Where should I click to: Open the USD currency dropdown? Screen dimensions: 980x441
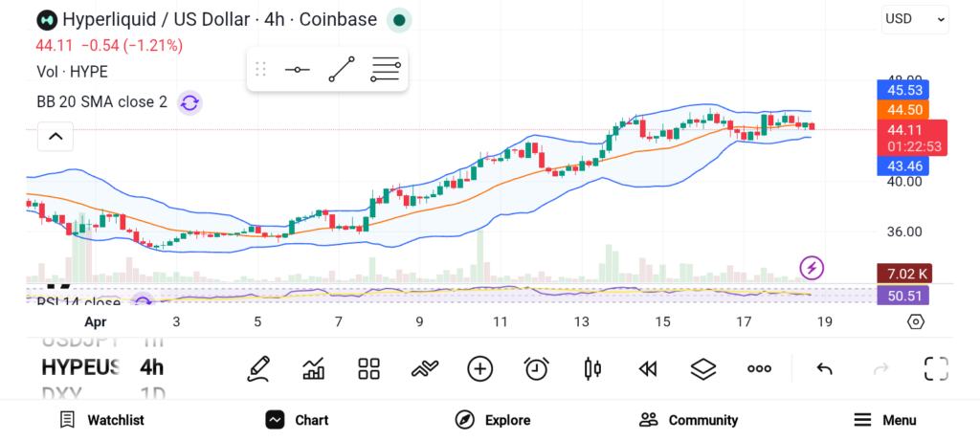pos(914,18)
